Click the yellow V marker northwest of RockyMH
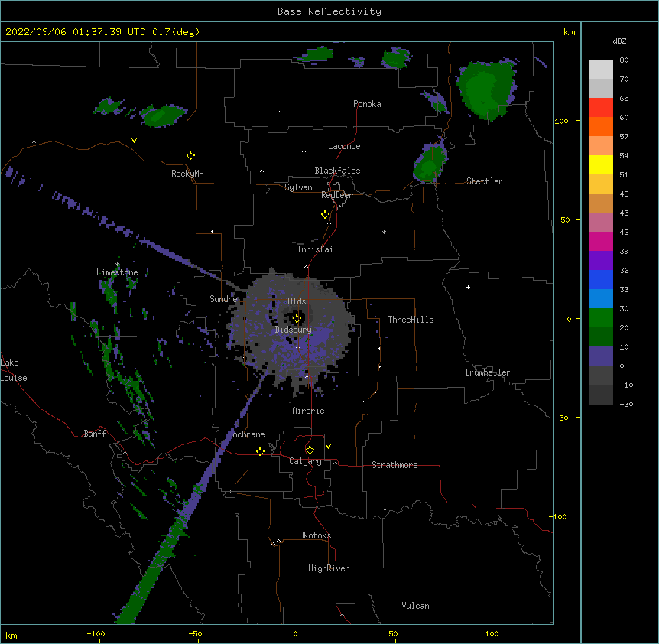The width and height of the screenshot is (659, 644). pos(134,141)
